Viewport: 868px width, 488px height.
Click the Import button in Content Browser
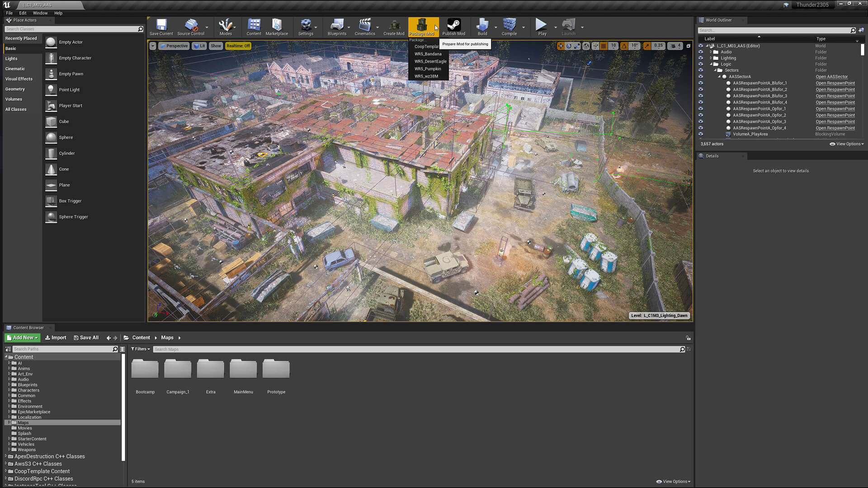point(56,338)
